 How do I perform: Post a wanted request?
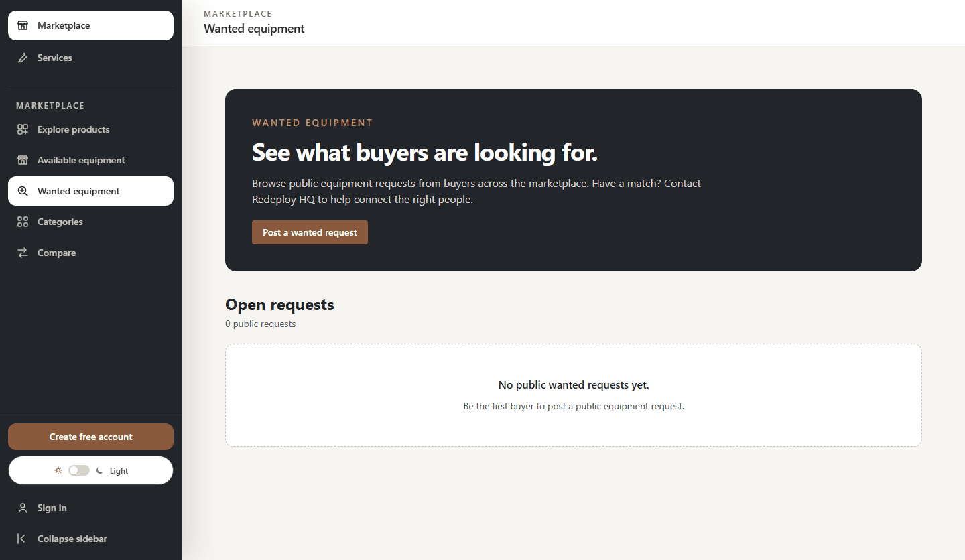[x=310, y=232]
